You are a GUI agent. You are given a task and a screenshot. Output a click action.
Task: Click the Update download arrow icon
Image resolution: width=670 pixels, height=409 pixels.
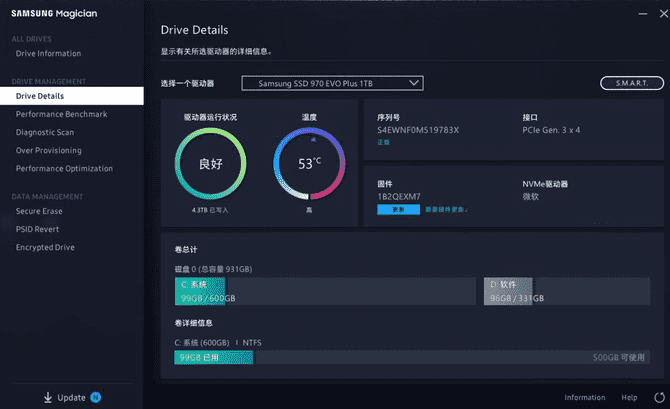tap(47, 397)
